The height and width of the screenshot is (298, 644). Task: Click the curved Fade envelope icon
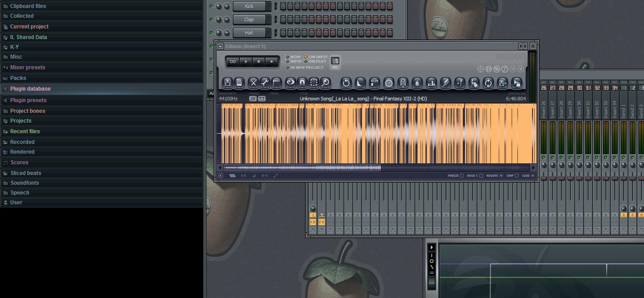(360, 83)
